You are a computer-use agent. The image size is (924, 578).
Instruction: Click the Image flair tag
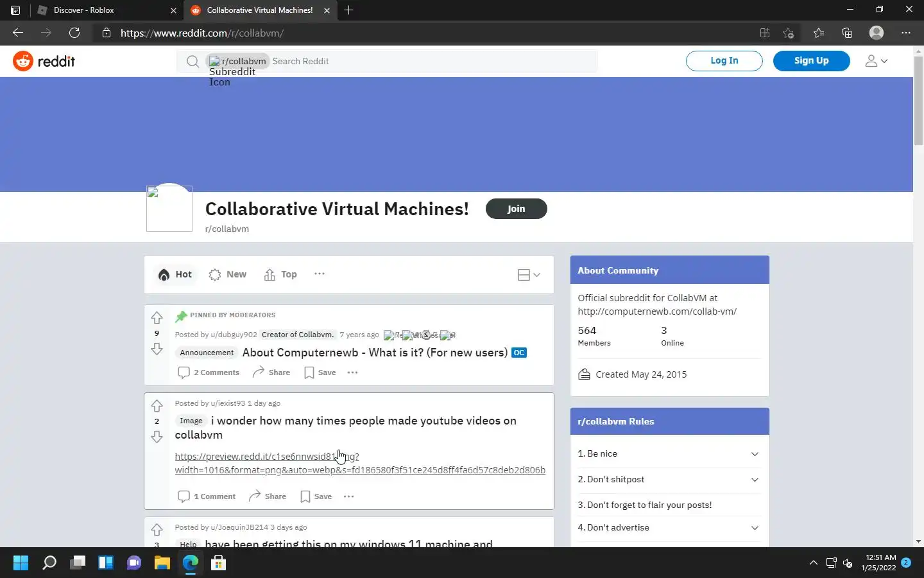191,421
